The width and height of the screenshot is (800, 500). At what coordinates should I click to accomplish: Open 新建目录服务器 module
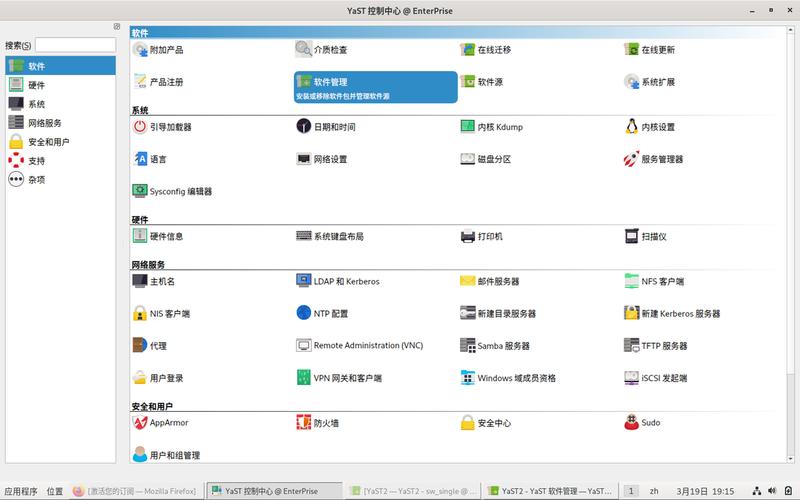(498, 313)
